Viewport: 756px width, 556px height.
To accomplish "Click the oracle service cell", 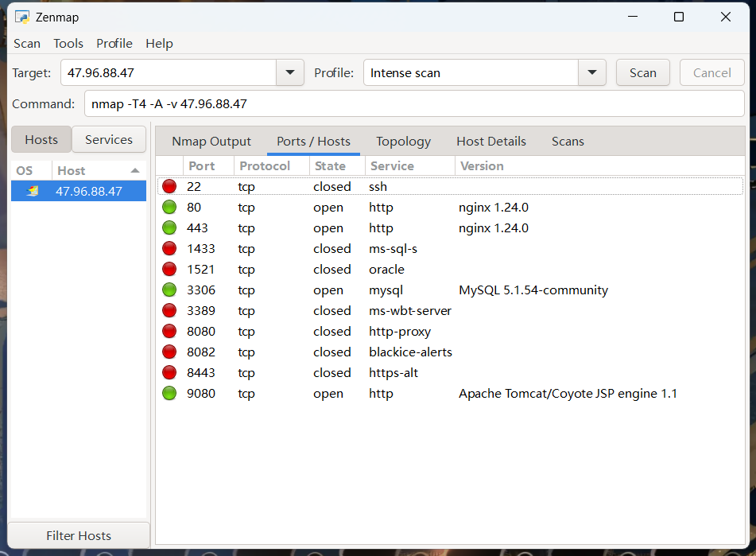I will tap(386, 269).
